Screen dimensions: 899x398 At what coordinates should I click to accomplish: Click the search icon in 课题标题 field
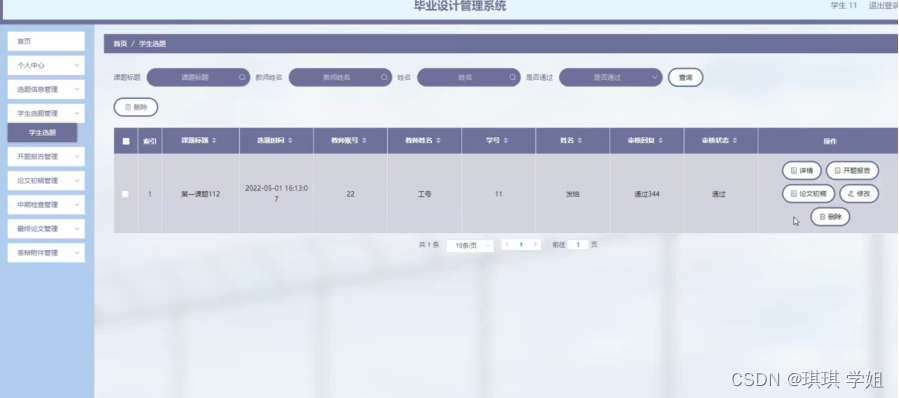[x=243, y=77]
